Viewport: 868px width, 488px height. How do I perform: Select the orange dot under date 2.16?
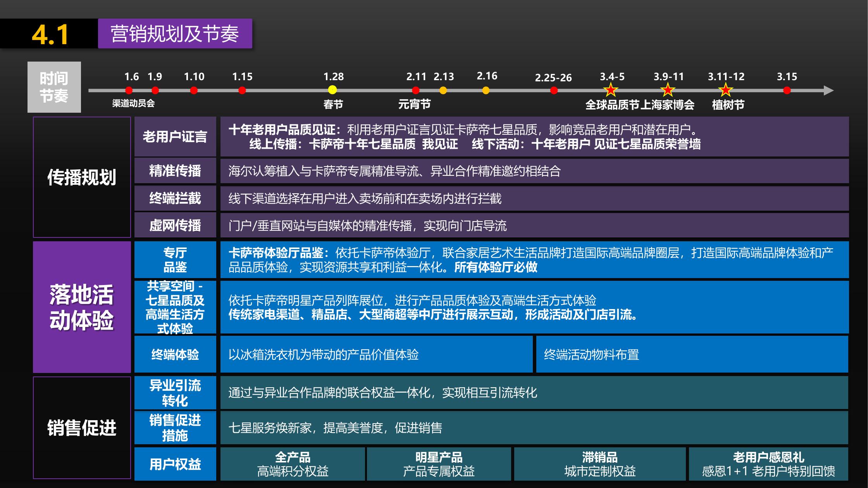486,91
